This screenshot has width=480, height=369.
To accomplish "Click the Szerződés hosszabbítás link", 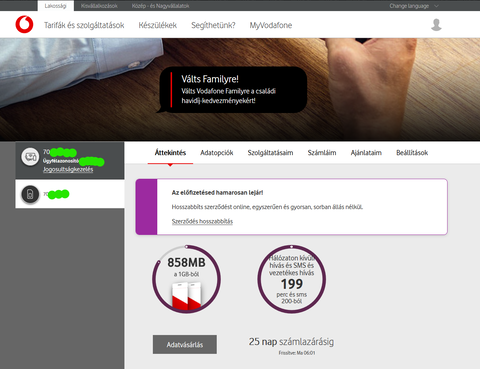I will [x=202, y=221].
